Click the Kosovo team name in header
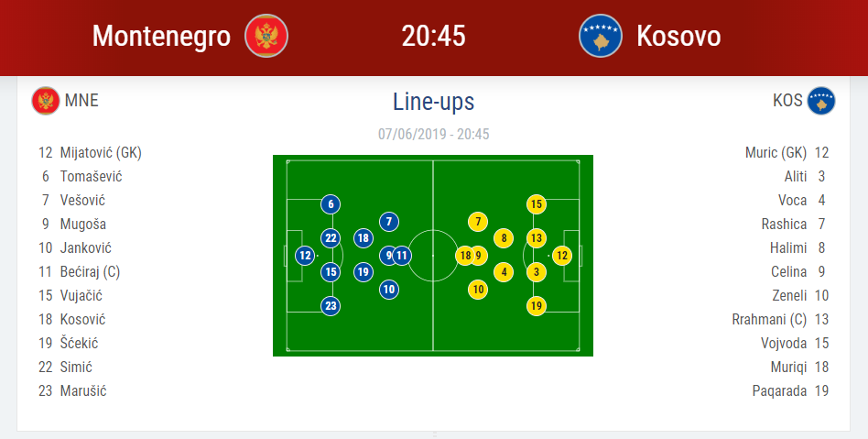868x439 pixels. pos(678,36)
